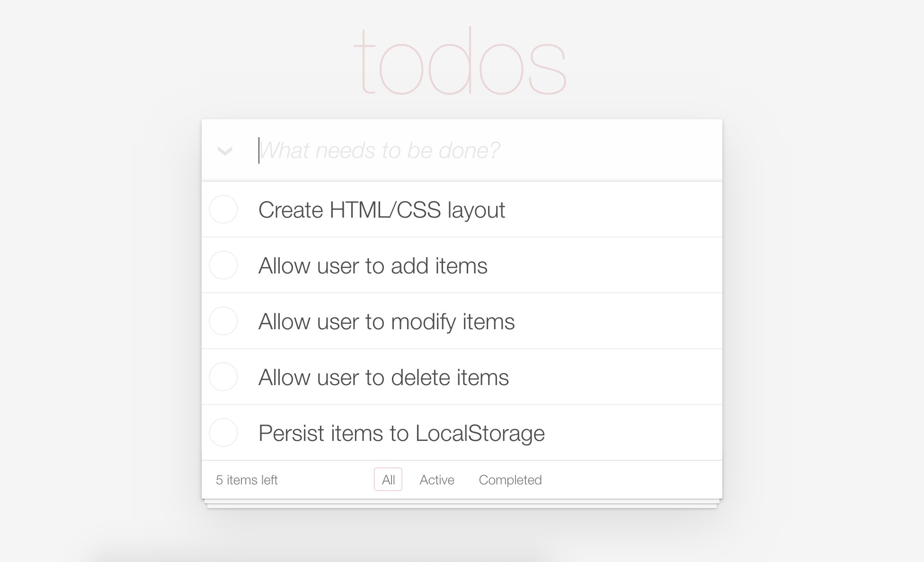This screenshot has width=924, height=562.
Task: Select the 'Allow user to add items' label
Action: pyautogui.click(x=373, y=266)
